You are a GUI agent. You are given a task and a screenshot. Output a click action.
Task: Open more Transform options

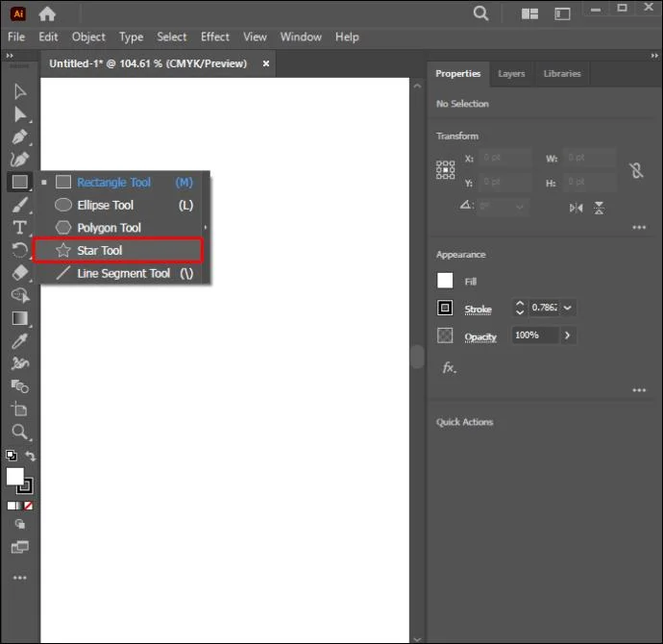[x=639, y=228]
